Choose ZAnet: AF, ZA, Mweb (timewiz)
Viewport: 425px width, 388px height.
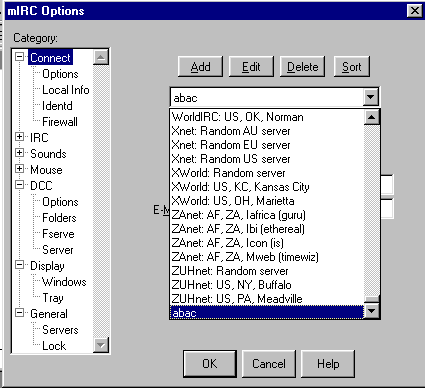click(267, 257)
